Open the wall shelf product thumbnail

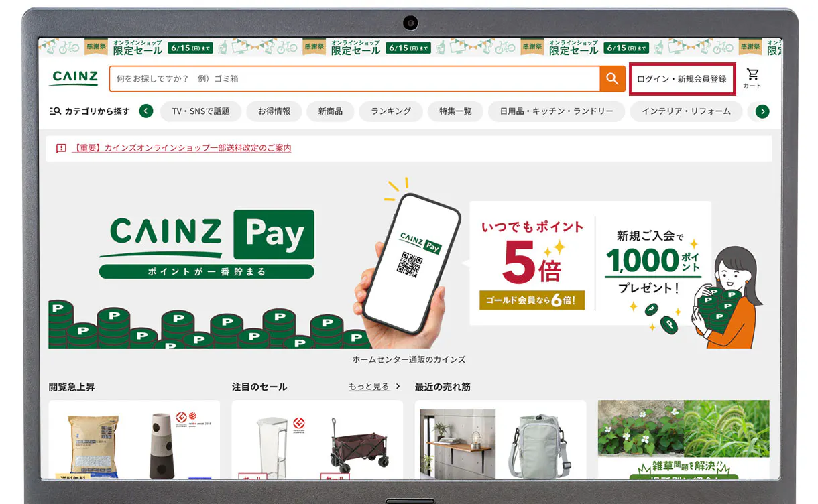(458, 444)
